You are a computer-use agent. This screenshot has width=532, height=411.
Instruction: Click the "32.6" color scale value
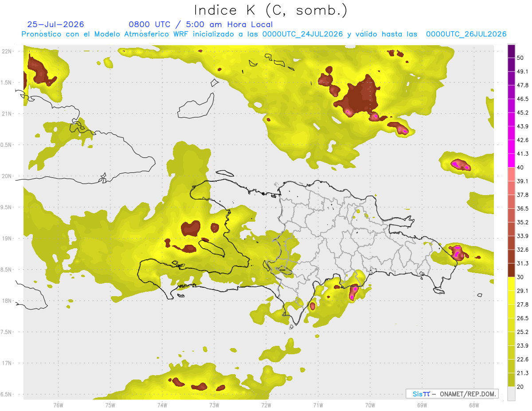(x=523, y=250)
